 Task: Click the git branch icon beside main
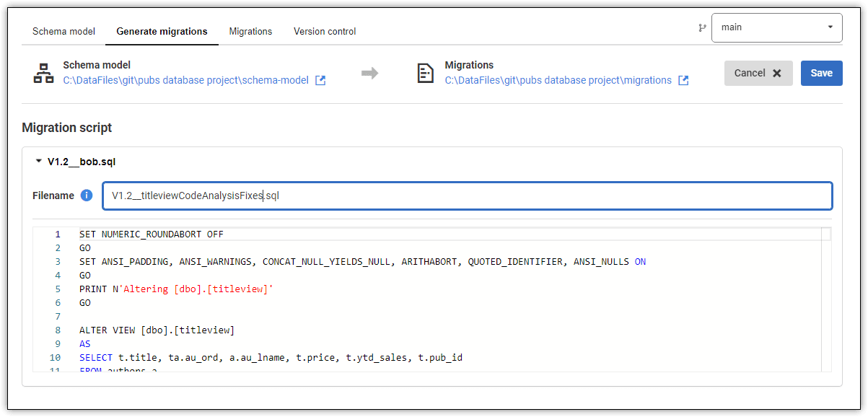702,27
